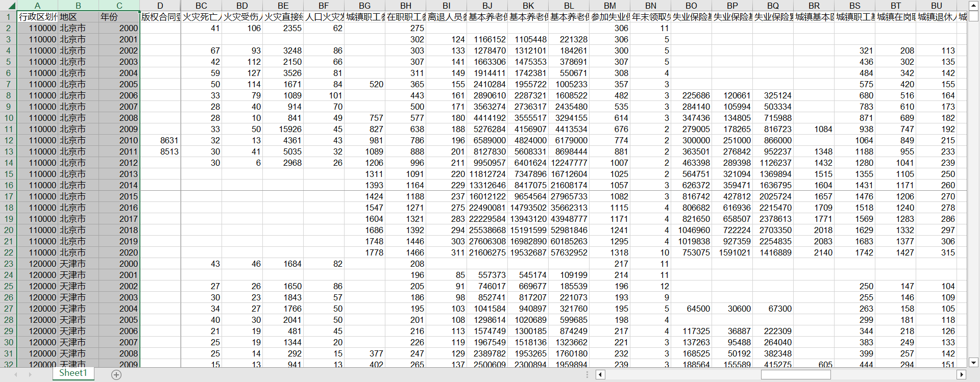Click the next sheet navigation arrow
980x382 pixels.
(x=30, y=375)
